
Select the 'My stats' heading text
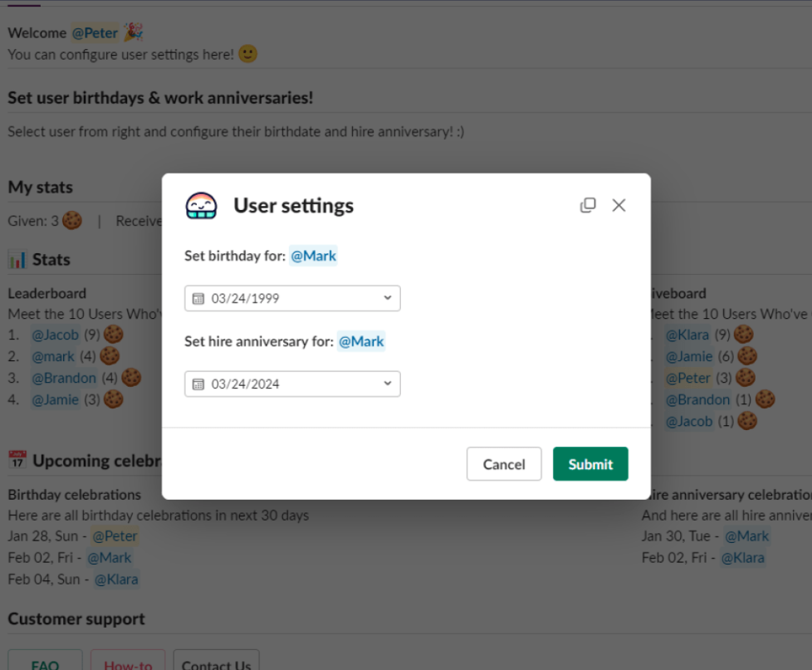coord(41,188)
